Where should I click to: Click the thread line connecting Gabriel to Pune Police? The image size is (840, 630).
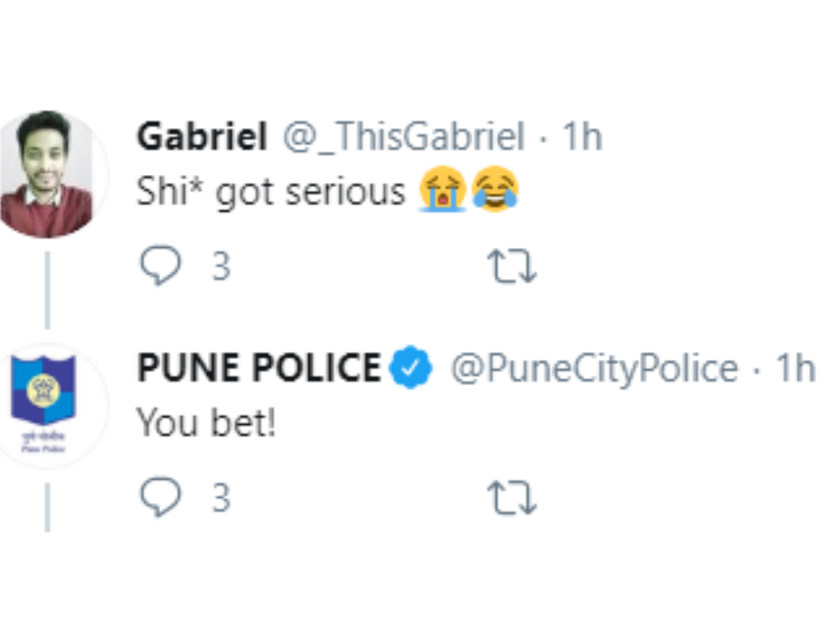47,290
